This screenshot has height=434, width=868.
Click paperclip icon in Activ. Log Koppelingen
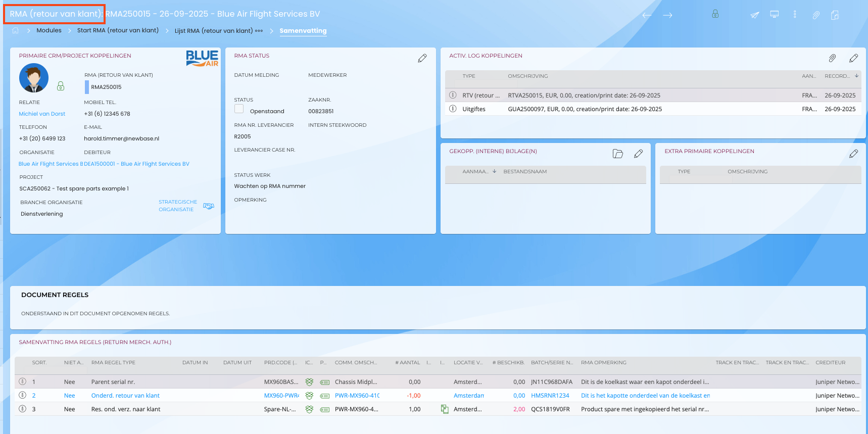832,59
